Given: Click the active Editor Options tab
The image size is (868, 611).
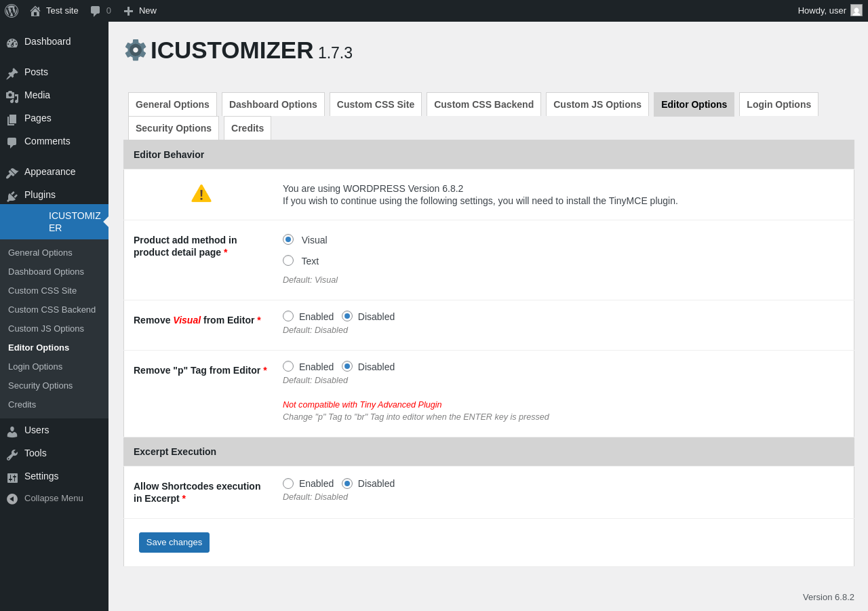Looking at the screenshot, I should click(694, 104).
